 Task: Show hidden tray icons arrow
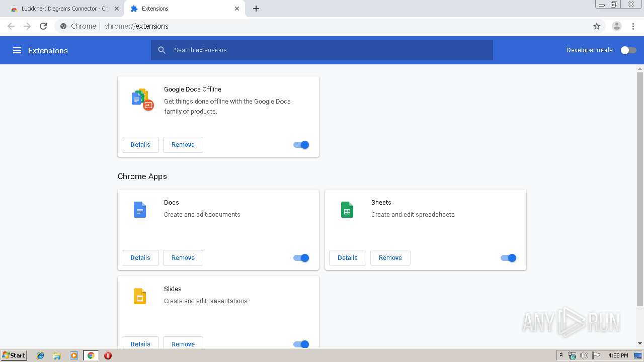pyautogui.click(x=561, y=355)
